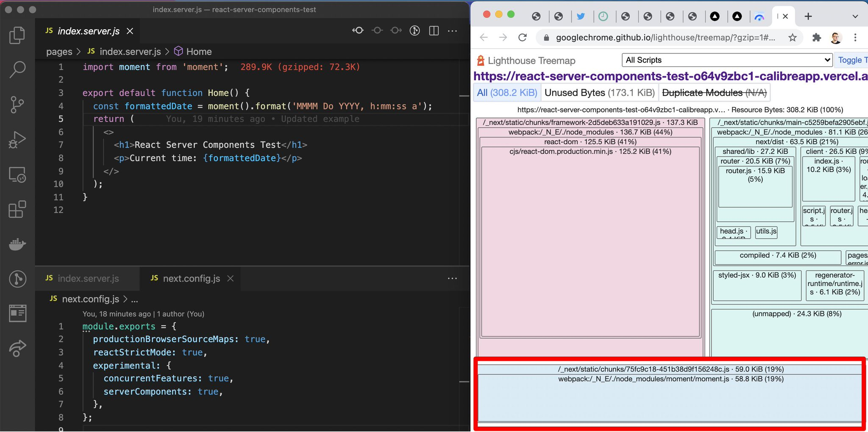
Task: Close the next.config.js tab
Action: (230, 279)
